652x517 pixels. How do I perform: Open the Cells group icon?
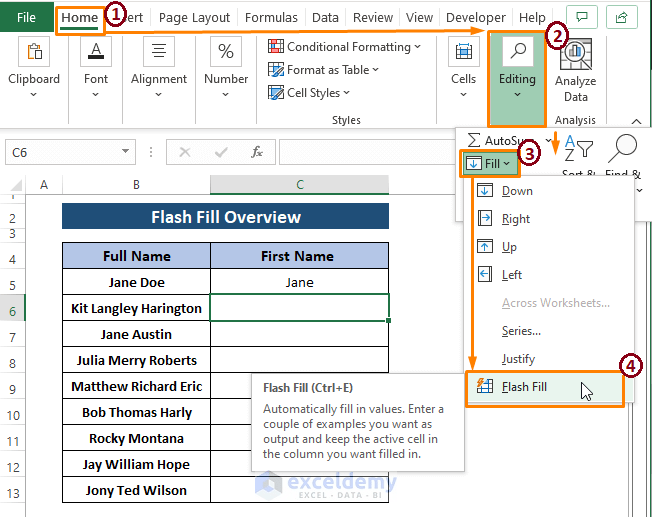click(x=464, y=52)
